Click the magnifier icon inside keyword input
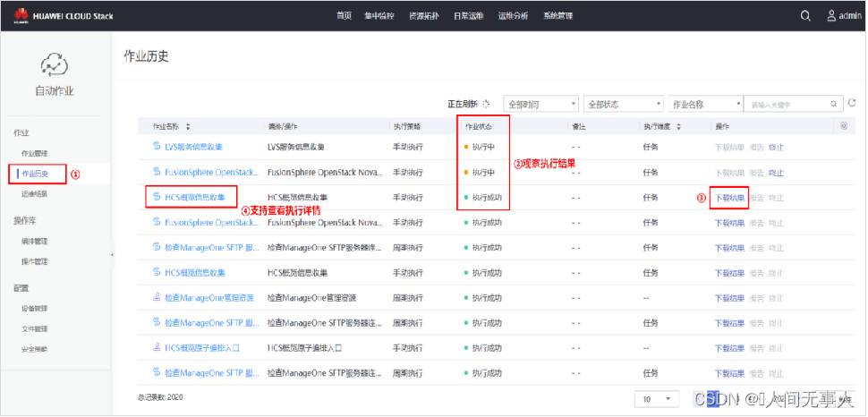The height and width of the screenshot is (417, 868). coord(833,104)
